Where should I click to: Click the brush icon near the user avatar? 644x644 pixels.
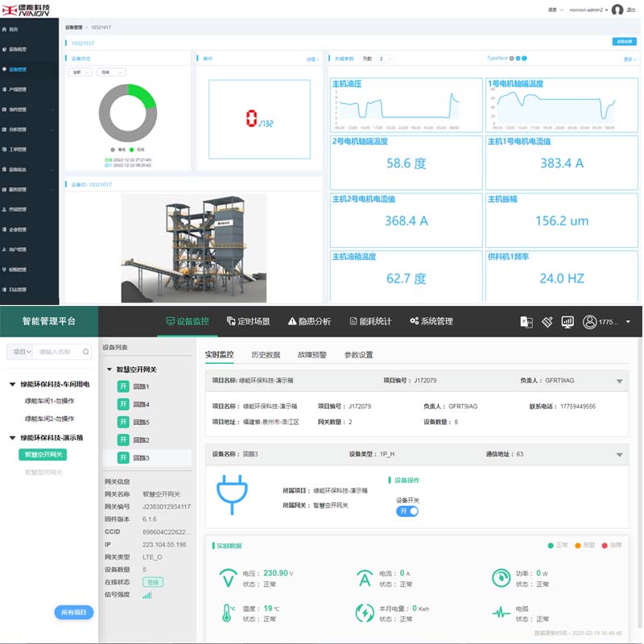(547, 321)
